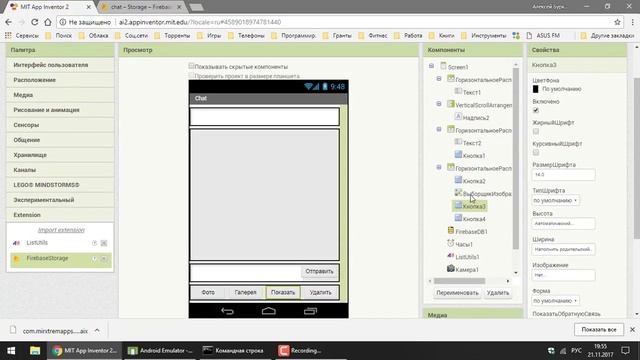The image size is (640, 360).
Task: Collapse the first ГоризонтальноеРасположение node above Текст1
Action: [439, 78]
